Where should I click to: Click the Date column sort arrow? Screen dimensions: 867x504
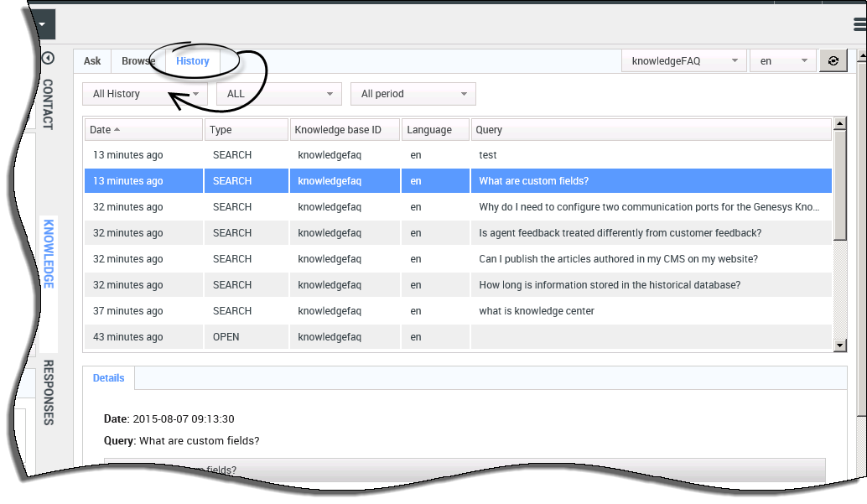pyautogui.click(x=117, y=130)
